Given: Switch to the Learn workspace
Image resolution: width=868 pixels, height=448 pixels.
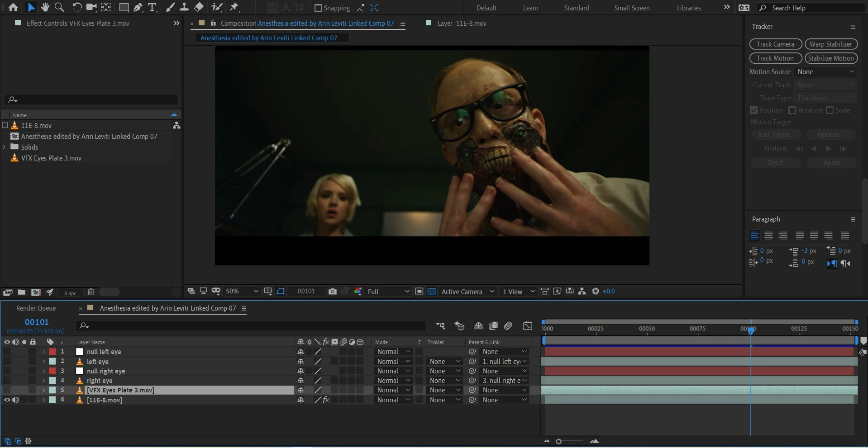Looking at the screenshot, I should click(531, 8).
